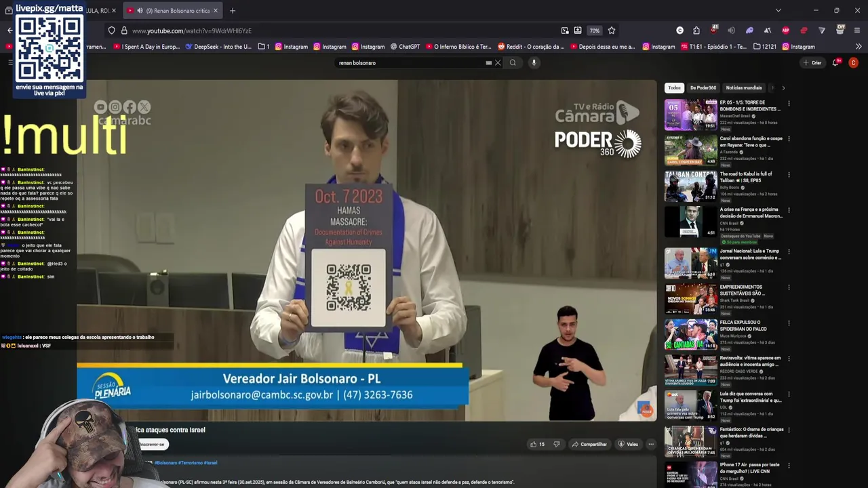Open A crise na França video title
The image size is (868, 488).
751,213
